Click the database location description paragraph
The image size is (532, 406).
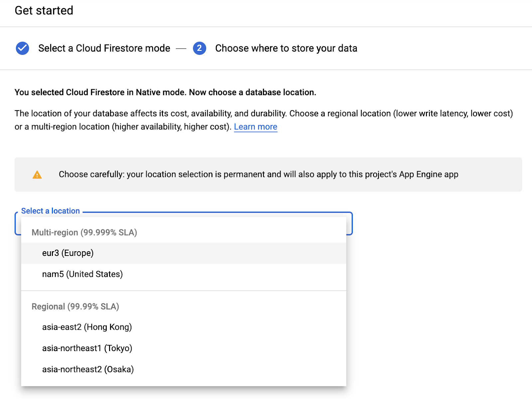263,114
